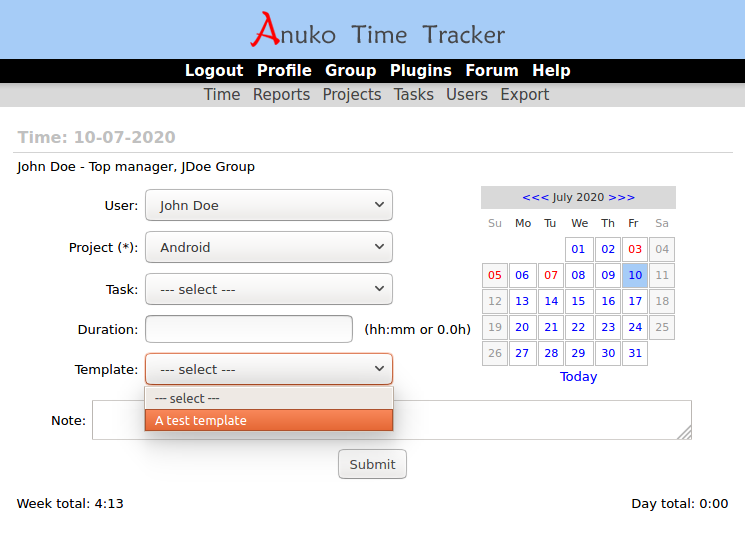Open the Task dropdown

[x=269, y=289]
